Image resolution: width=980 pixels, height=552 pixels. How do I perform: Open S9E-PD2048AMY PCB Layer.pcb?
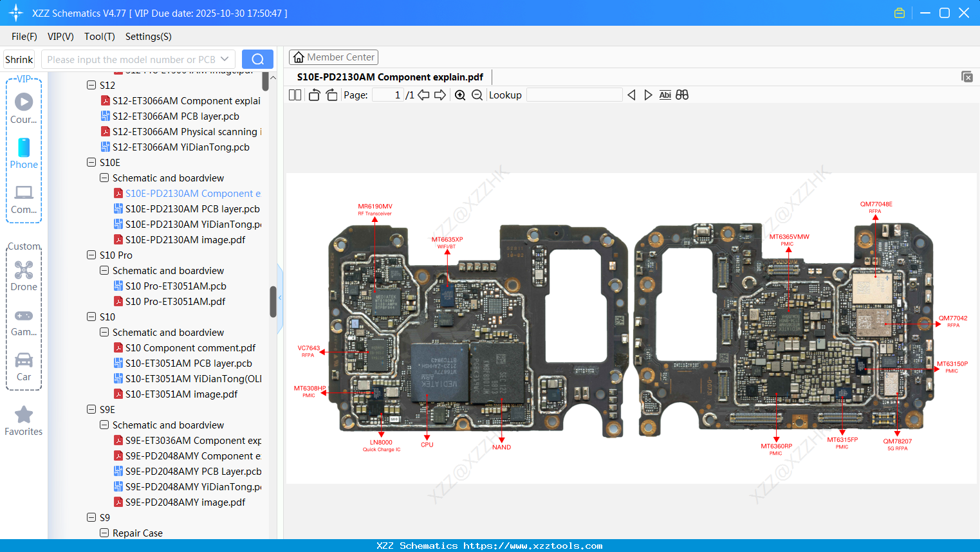[193, 471]
